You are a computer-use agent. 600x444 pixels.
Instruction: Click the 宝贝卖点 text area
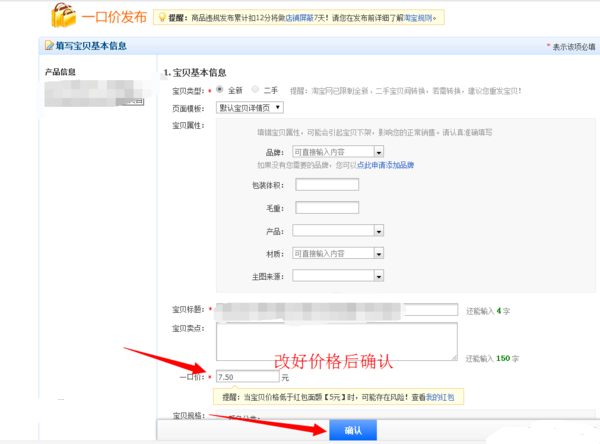(337, 341)
